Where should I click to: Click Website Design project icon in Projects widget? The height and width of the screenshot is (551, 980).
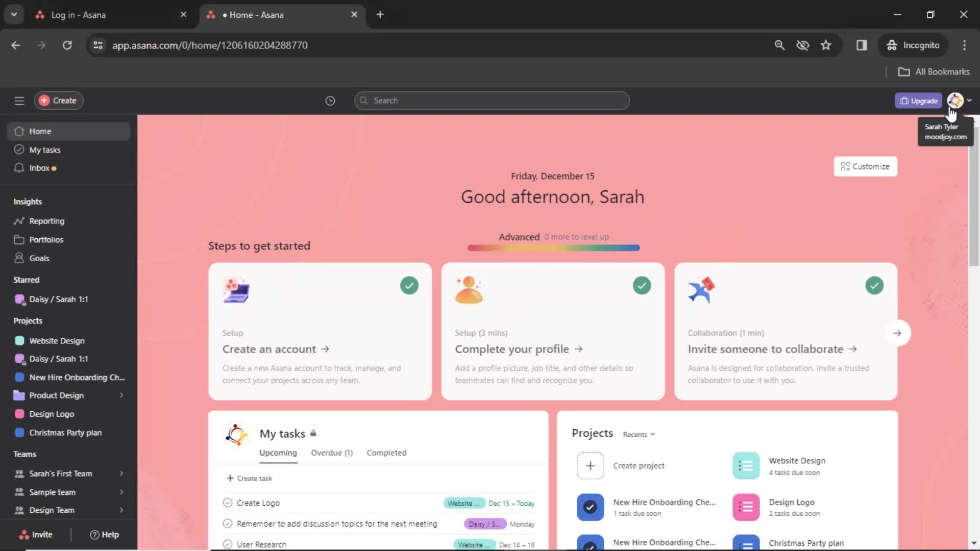pos(746,466)
